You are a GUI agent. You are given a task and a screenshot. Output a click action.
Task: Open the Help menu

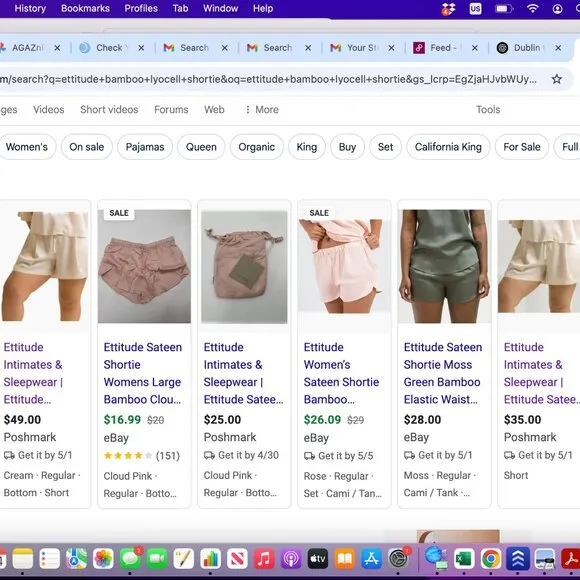pyautogui.click(x=263, y=8)
